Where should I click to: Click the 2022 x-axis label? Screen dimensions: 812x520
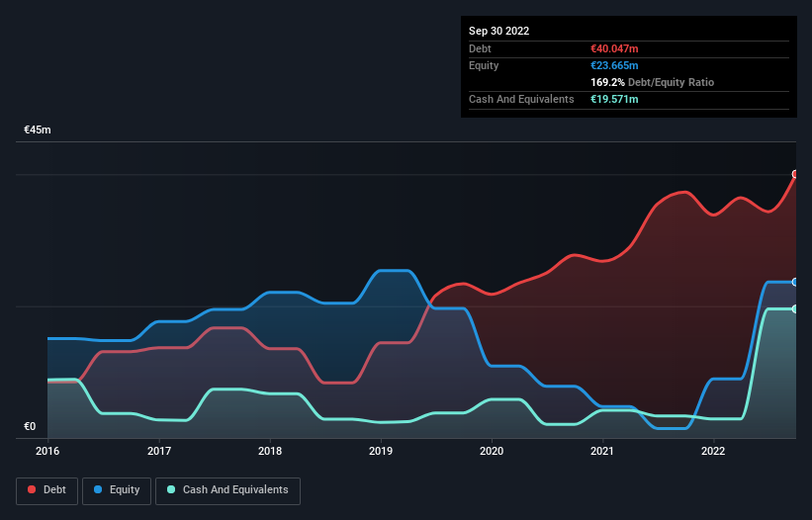coord(713,451)
